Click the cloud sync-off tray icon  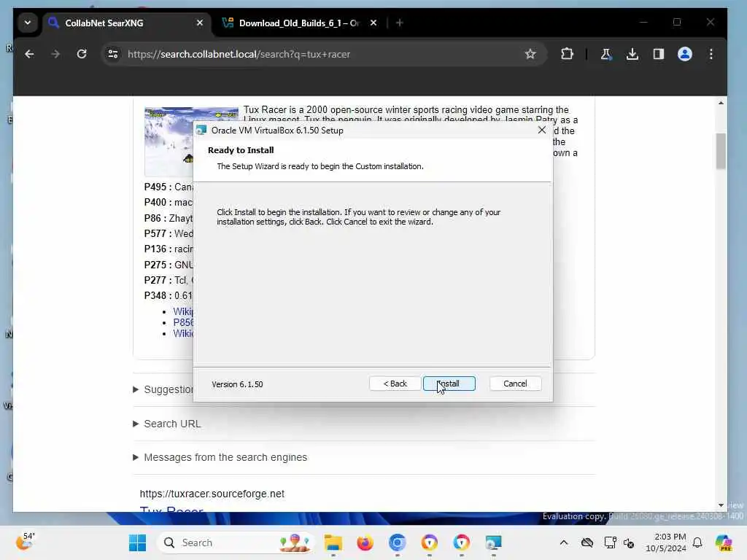click(x=587, y=542)
